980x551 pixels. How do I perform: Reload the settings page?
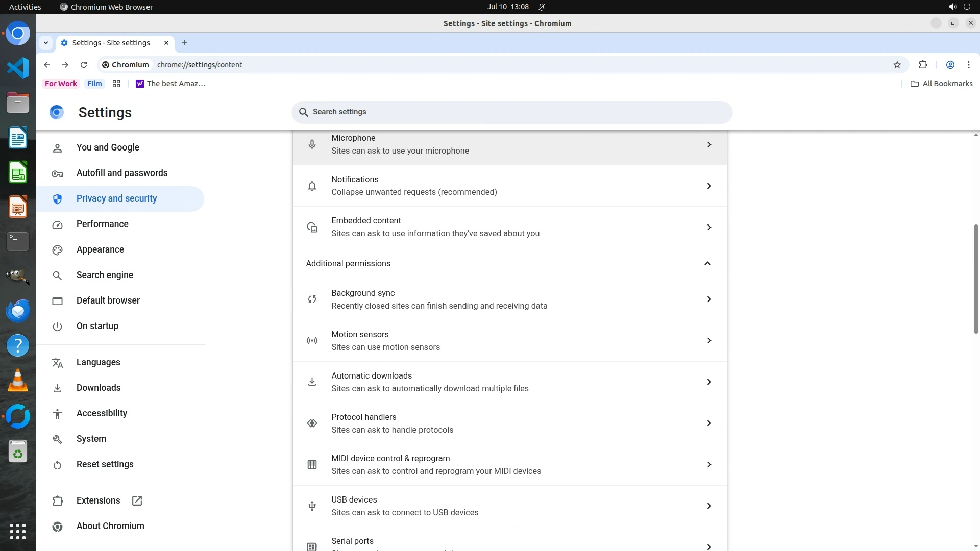[84, 65]
